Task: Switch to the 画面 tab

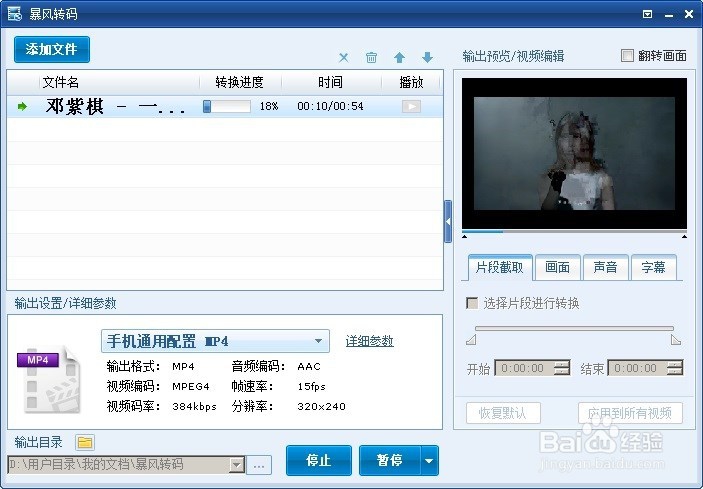Action: 557,268
